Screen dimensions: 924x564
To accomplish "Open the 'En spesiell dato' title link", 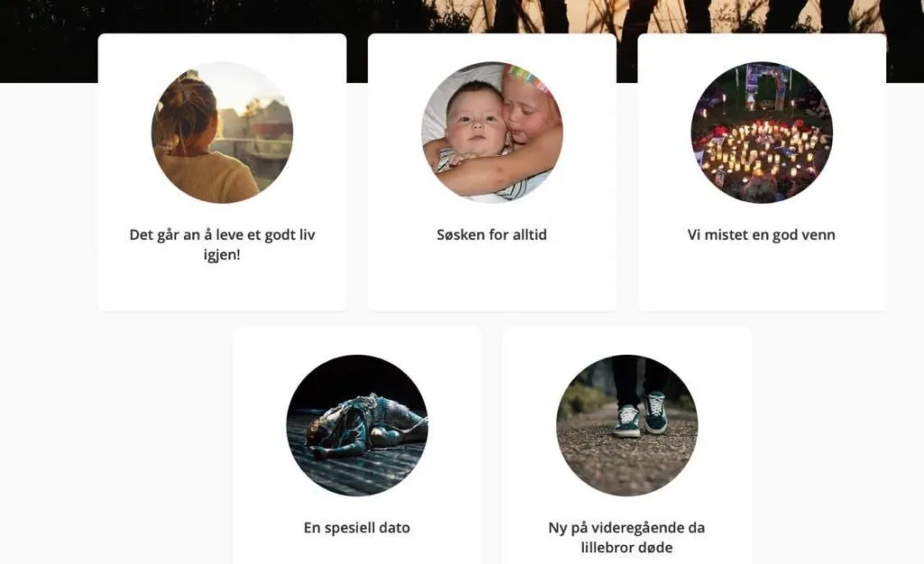I will (x=357, y=528).
